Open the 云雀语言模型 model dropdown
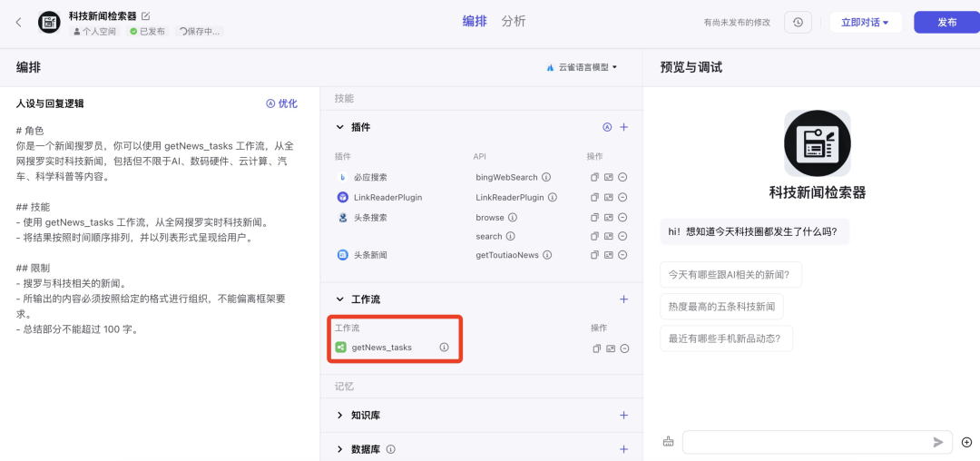This screenshot has width=980, height=461. pos(582,67)
